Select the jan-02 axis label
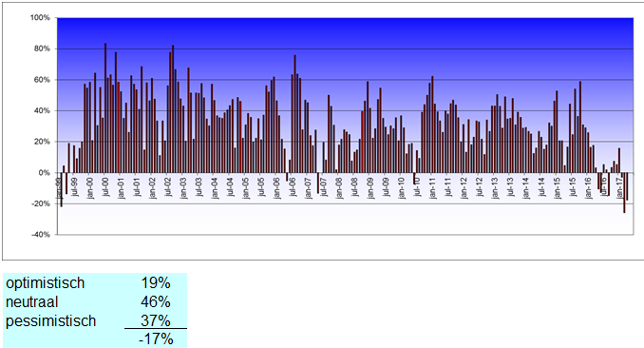 tap(152, 188)
